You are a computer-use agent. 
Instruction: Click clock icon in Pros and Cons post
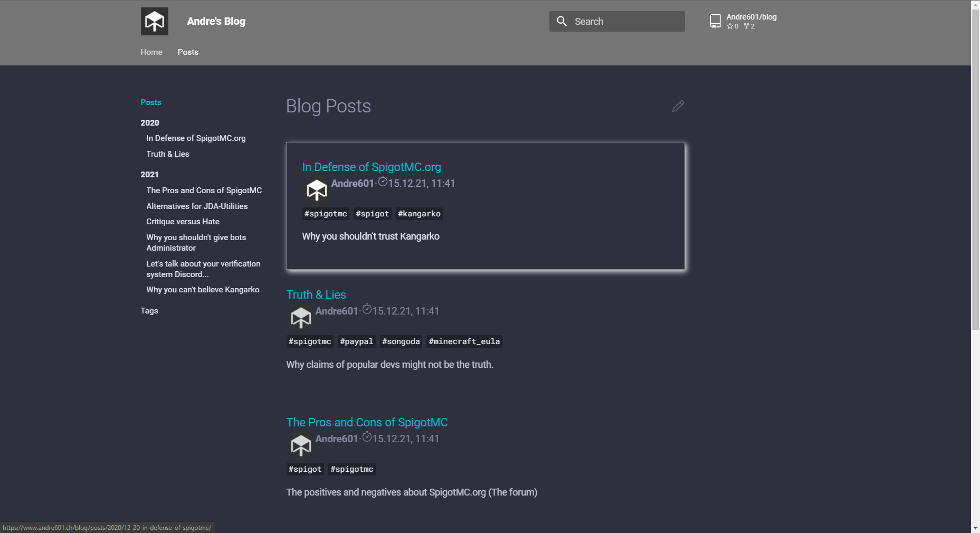point(367,437)
